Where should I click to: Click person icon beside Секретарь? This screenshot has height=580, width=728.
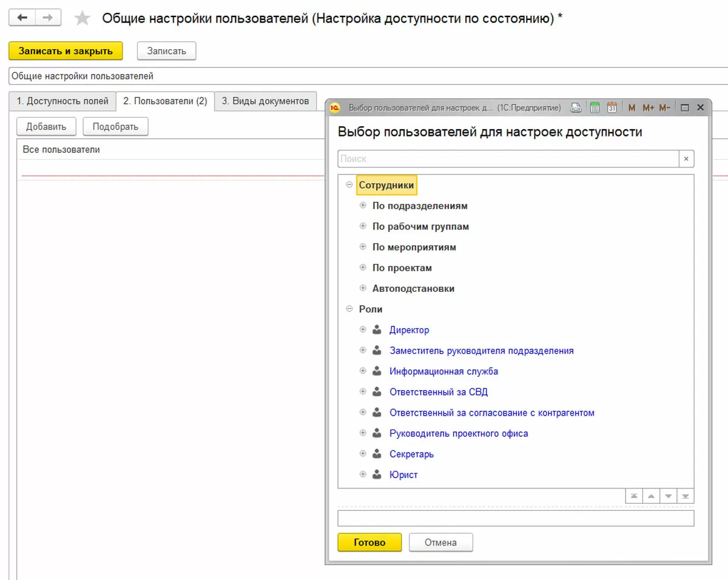[x=377, y=454]
